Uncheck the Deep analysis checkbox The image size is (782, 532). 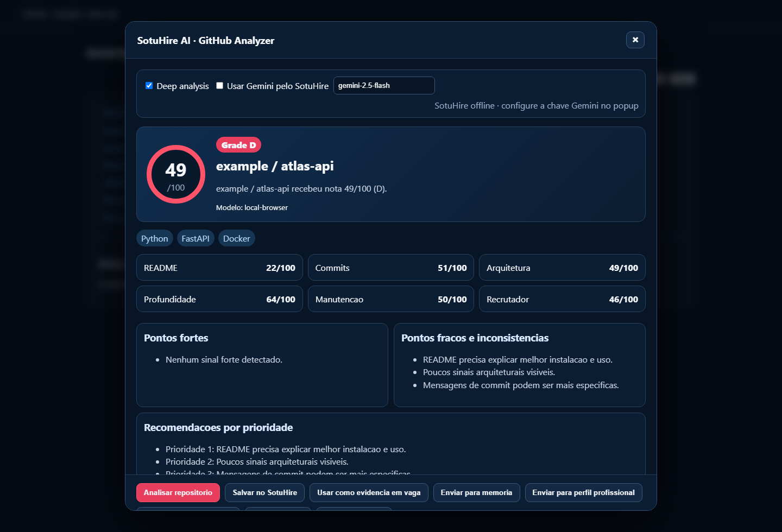tap(149, 86)
